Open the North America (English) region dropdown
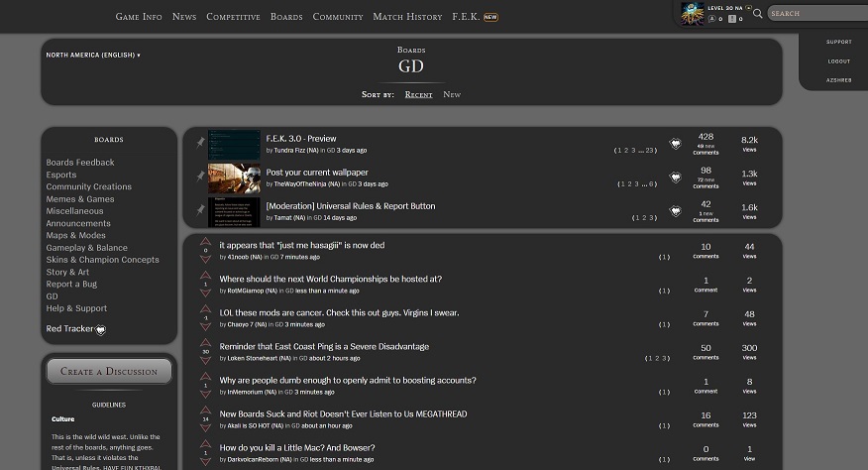868x470 pixels. (93, 56)
